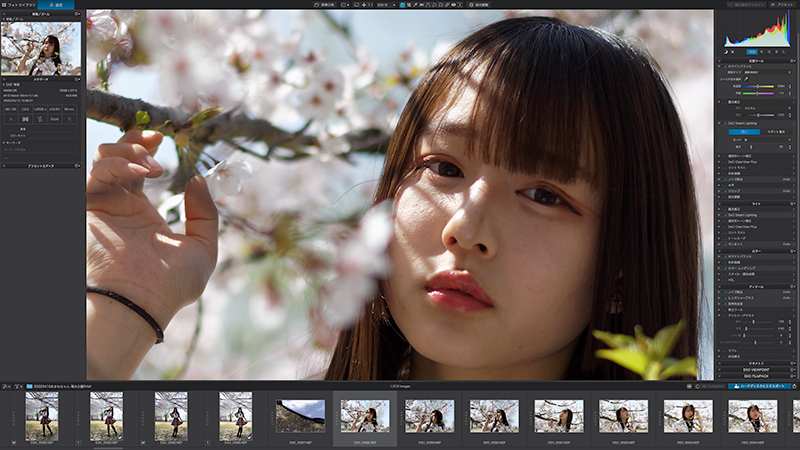Expand the トーンカーブ tool
The width and height of the screenshot is (800, 450).
[x=719, y=238]
